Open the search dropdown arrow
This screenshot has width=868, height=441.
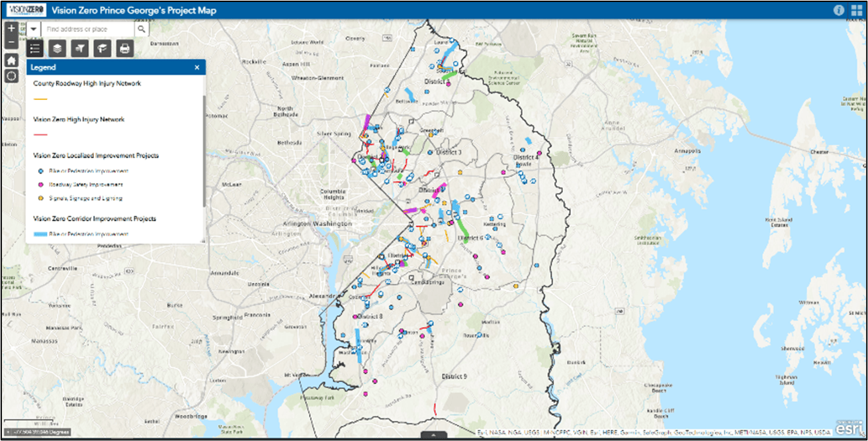coord(32,29)
